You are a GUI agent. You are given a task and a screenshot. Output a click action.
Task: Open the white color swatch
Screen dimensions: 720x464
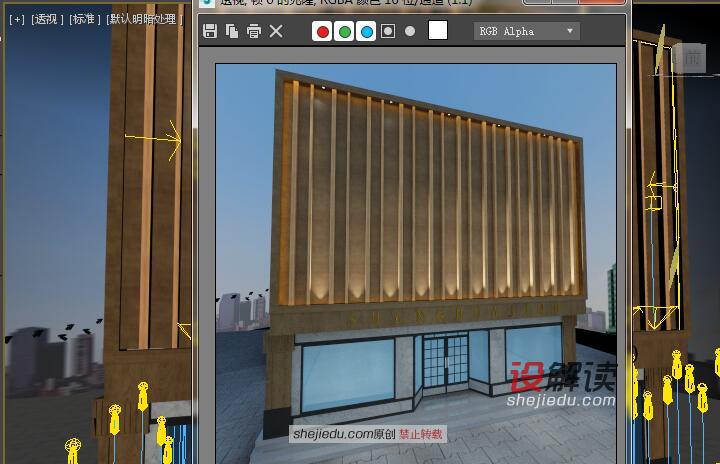[x=438, y=30]
